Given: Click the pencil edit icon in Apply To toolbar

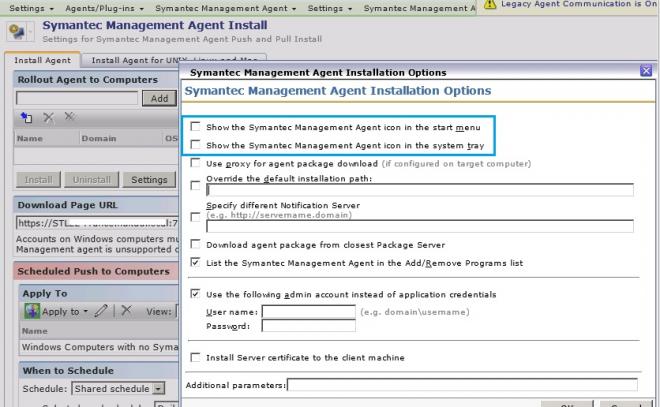Looking at the screenshot, I should point(101,311).
